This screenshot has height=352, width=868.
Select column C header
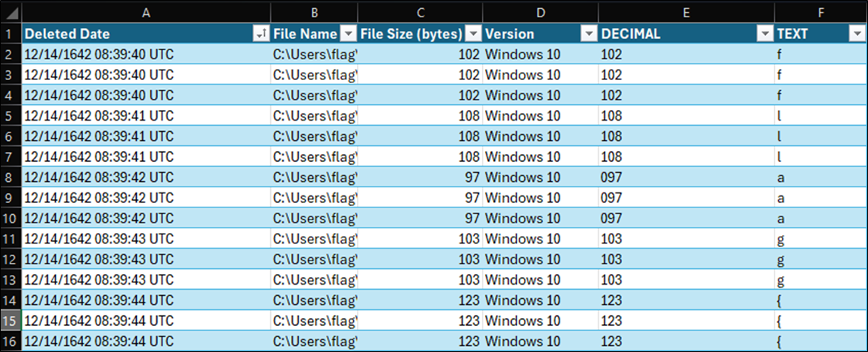pyautogui.click(x=420, y=13)
